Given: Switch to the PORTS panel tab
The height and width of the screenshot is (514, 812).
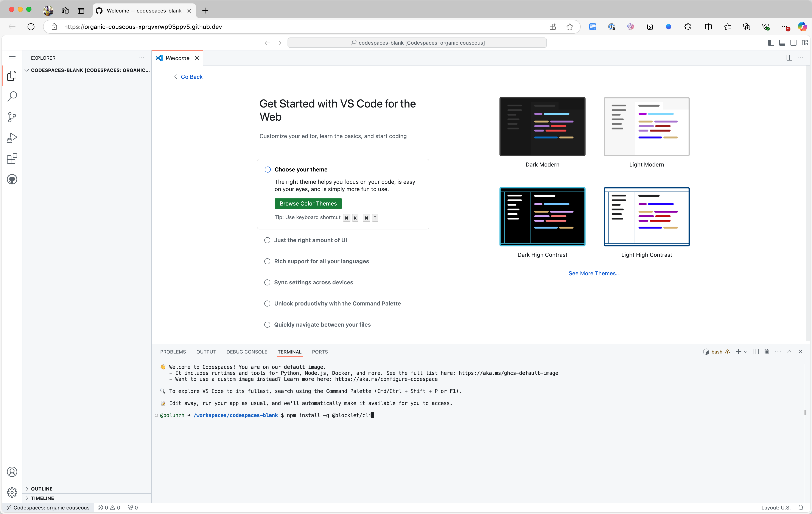Looking at the screenshot, I should [x=320, y=352].
